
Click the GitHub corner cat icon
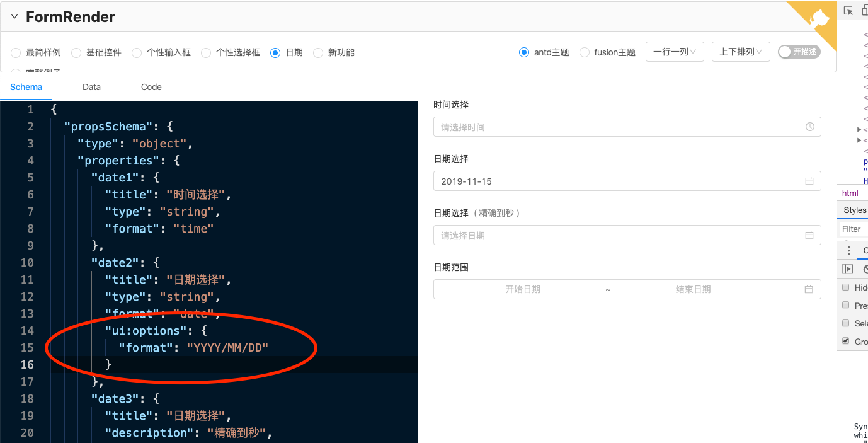coord(819,17)
